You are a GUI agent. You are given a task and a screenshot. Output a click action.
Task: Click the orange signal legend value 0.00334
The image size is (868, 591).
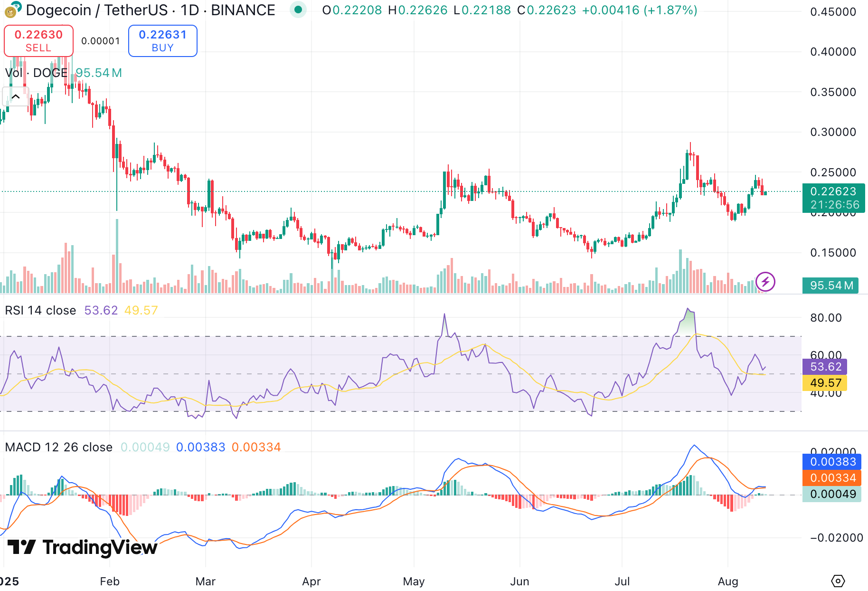pos(256,447)
